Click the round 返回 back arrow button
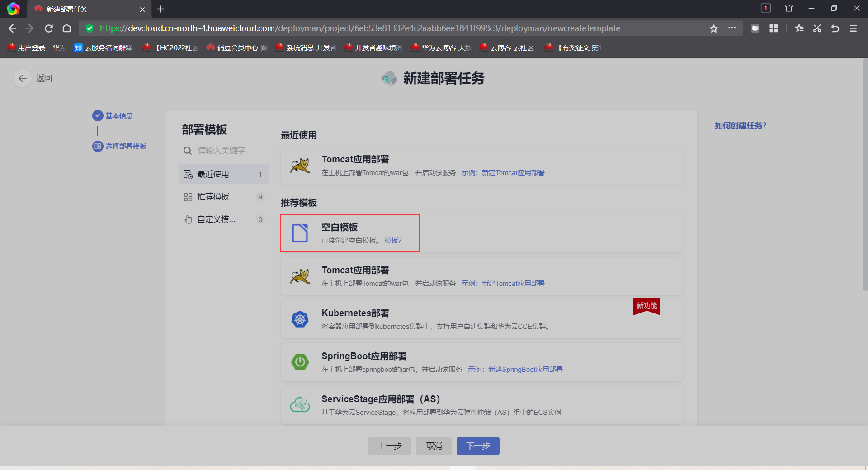 pos(22,78)
